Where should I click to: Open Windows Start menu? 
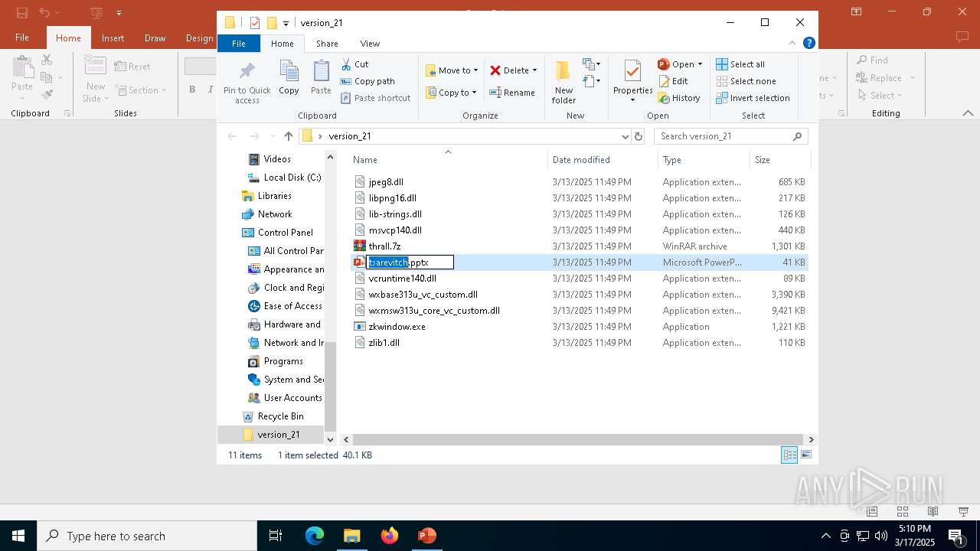tap(18, 536)
